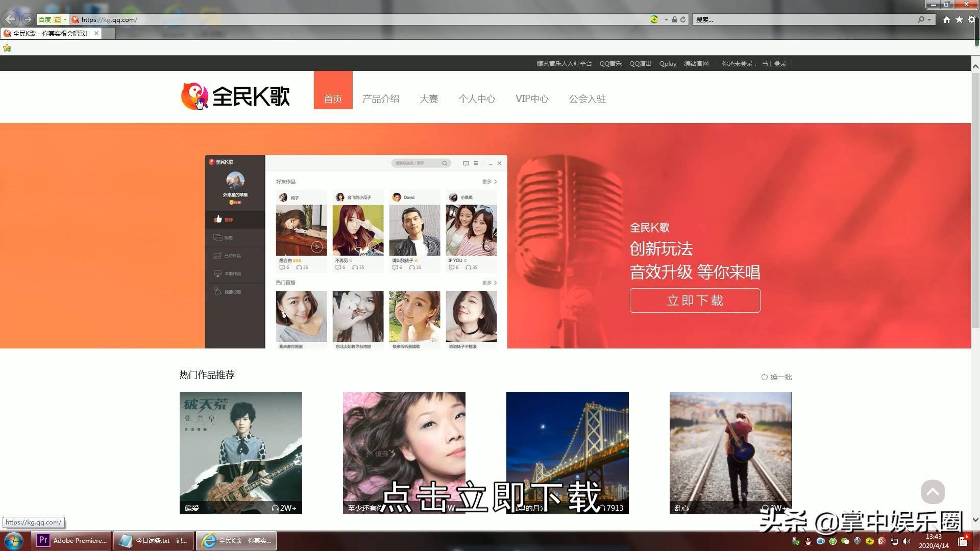Click the 立即下载 download button

click(695, 300)
